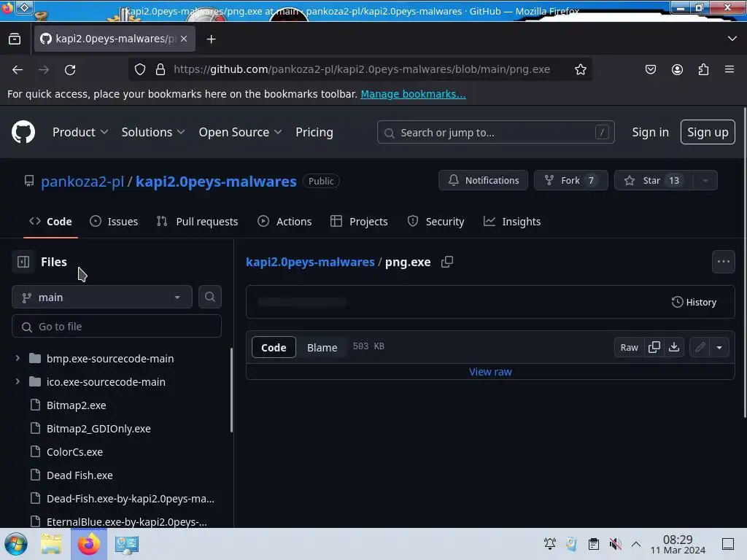The image size is (747, 560).
Task: Click the Firefox taskbar icon
Action: 88,544
